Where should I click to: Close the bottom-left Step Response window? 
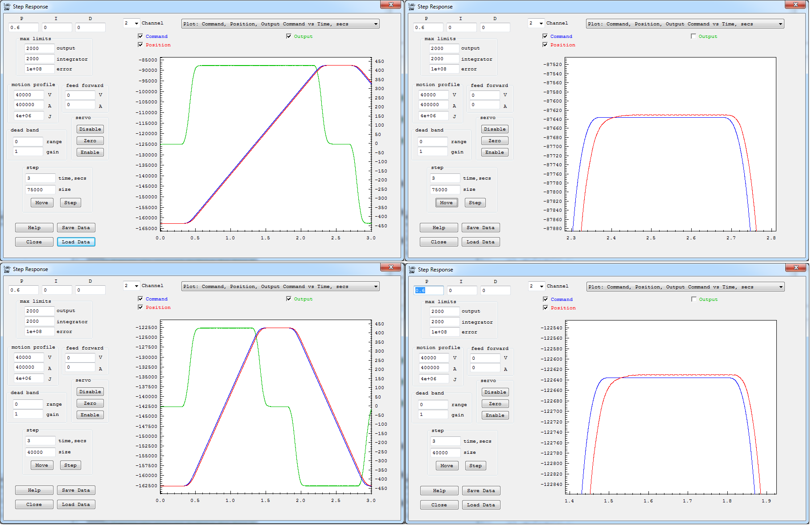point(390,267)
